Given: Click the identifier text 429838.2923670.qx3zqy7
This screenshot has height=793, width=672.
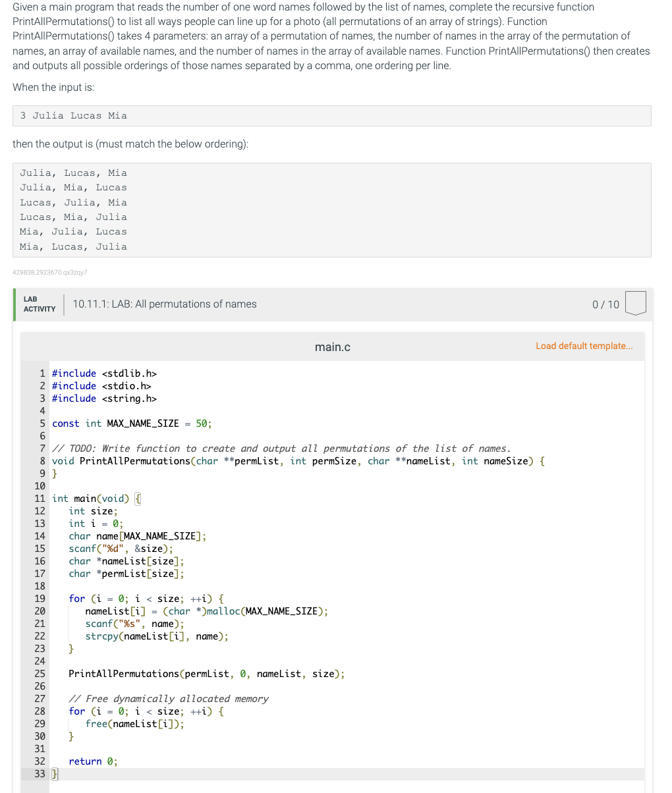Looking at the screenshot, I should coord(51,272).
